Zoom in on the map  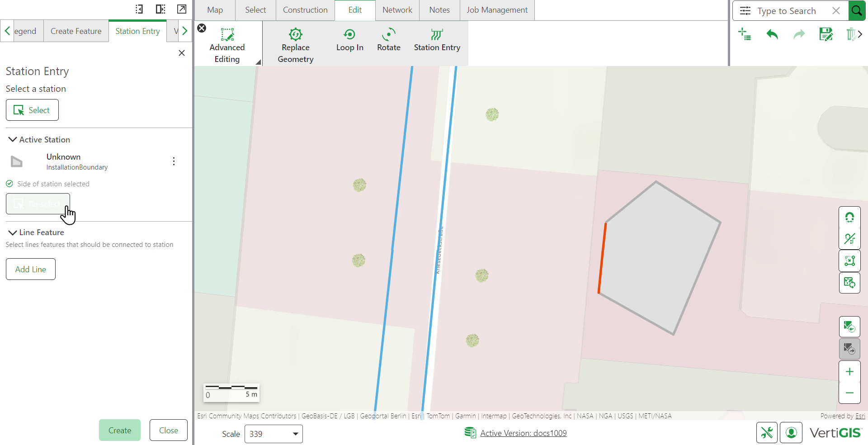[849, 371]
